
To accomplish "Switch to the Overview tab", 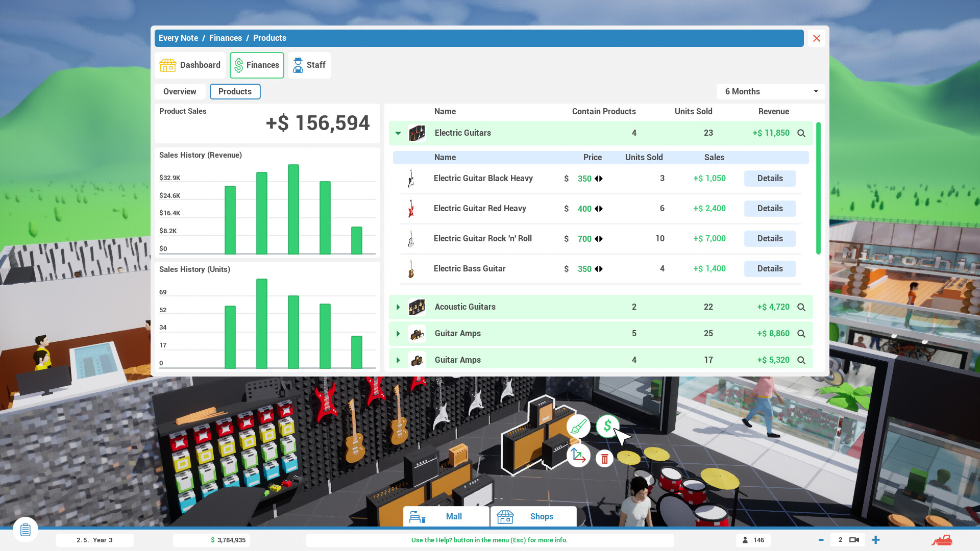I will click(180, 91).
